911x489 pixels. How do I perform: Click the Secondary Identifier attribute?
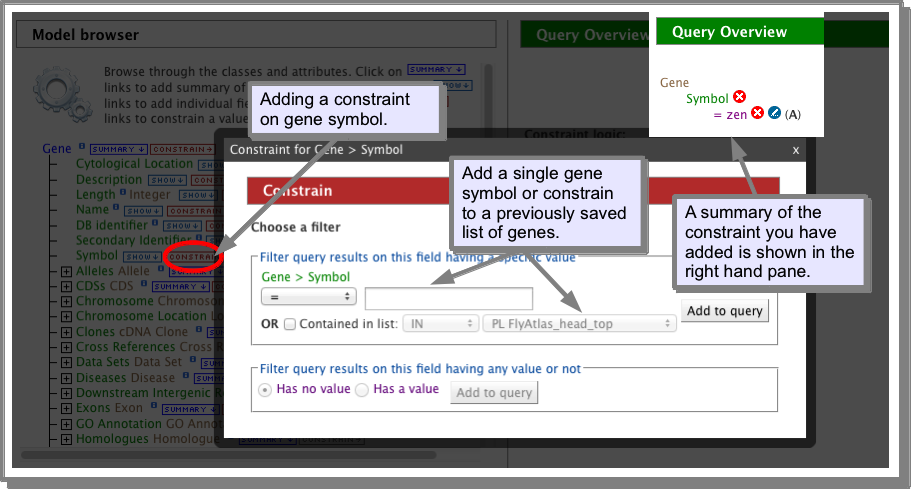pos(134,240)
